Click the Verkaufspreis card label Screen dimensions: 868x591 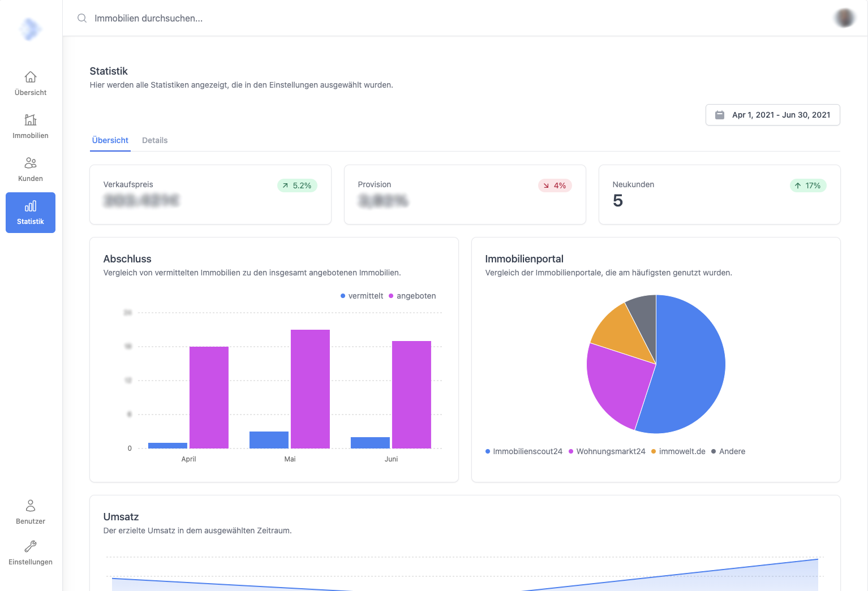point(128,184)
